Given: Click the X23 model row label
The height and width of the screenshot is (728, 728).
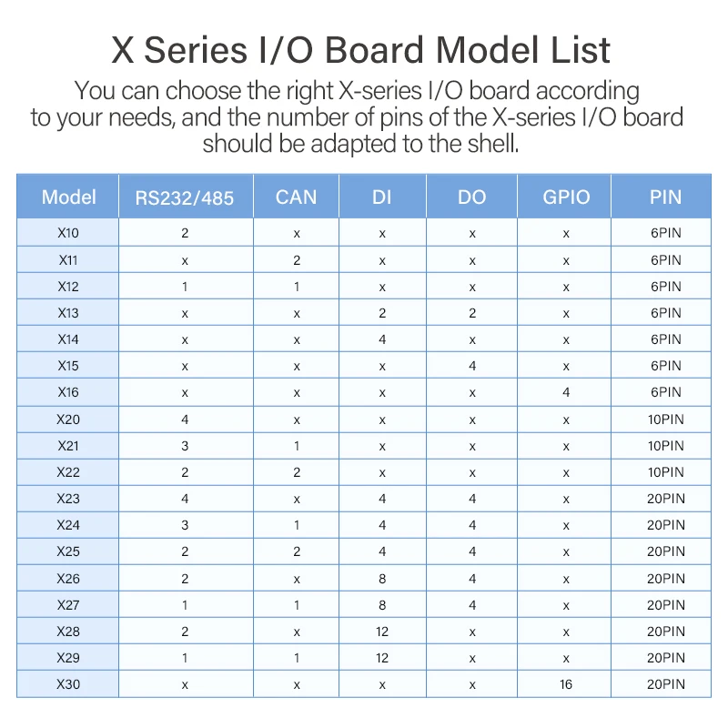Looking at the screenshot, I should pyautogui.click(x=68, y=499).
